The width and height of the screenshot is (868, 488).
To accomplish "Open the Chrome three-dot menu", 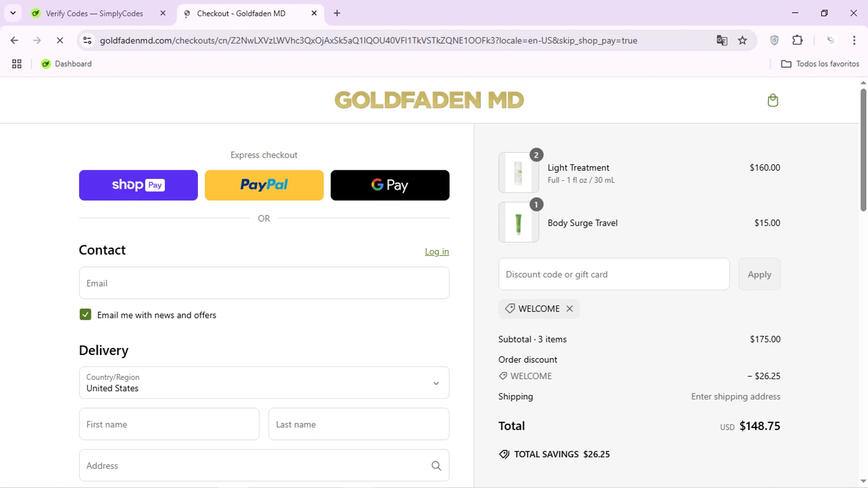I will (854, 41).
